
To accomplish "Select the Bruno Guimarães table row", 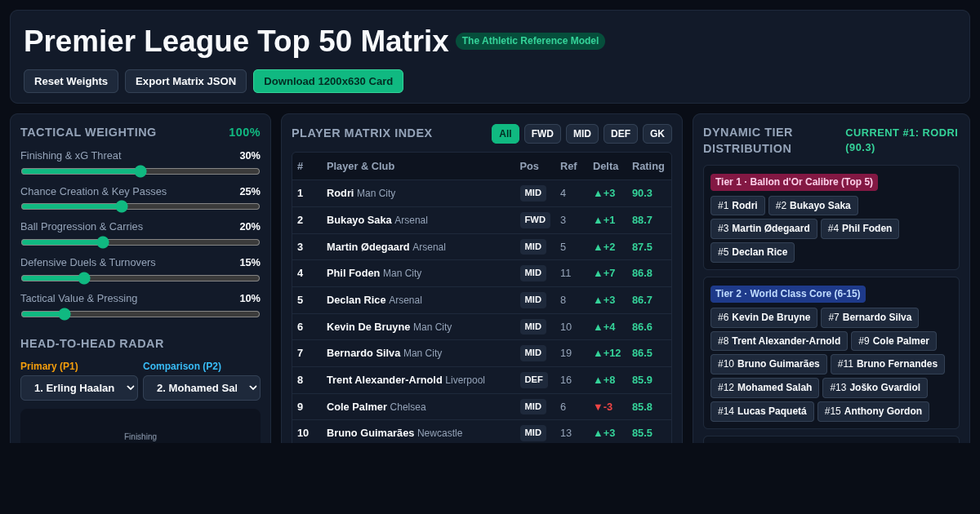I will click(482, 433).
